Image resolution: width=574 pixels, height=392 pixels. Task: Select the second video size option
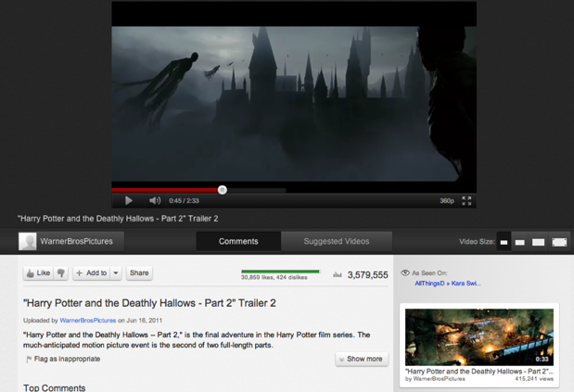click(x=520, y=242)
